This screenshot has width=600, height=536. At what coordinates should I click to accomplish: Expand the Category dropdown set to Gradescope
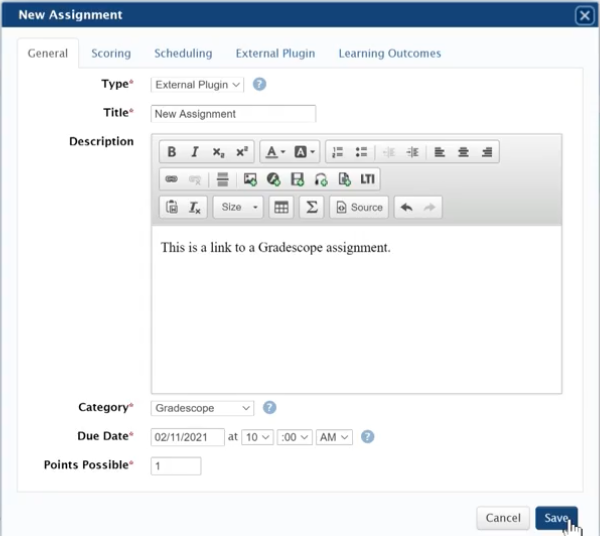point(203,408)
